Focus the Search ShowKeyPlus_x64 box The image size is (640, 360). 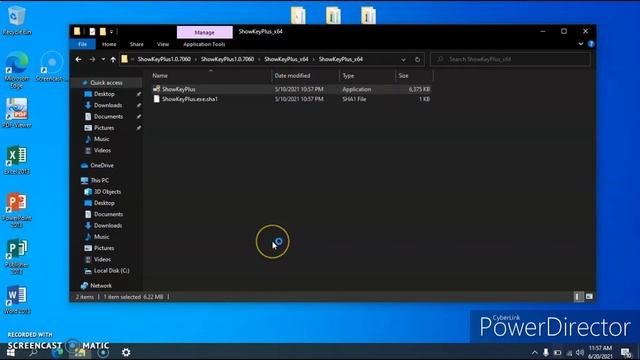510,59
